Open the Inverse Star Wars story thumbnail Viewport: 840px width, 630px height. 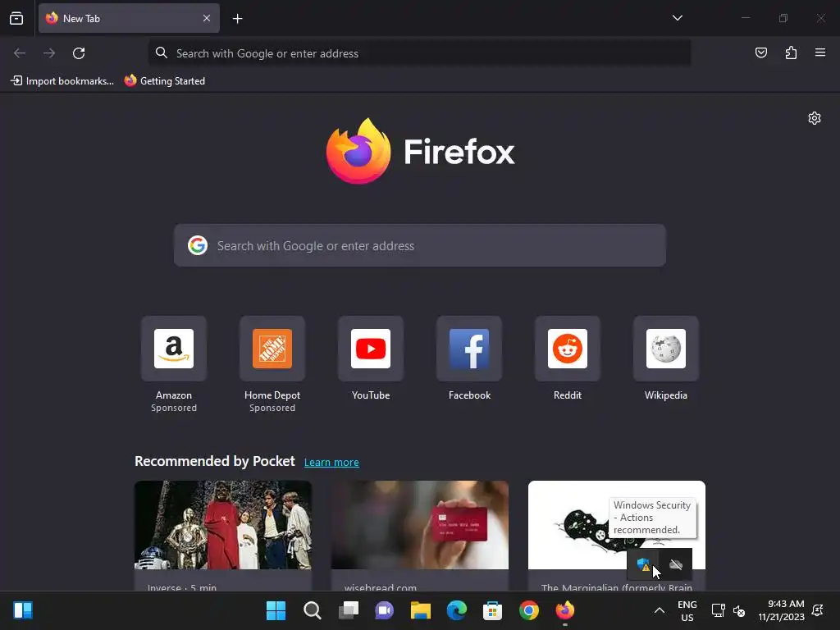pos(223,525)
